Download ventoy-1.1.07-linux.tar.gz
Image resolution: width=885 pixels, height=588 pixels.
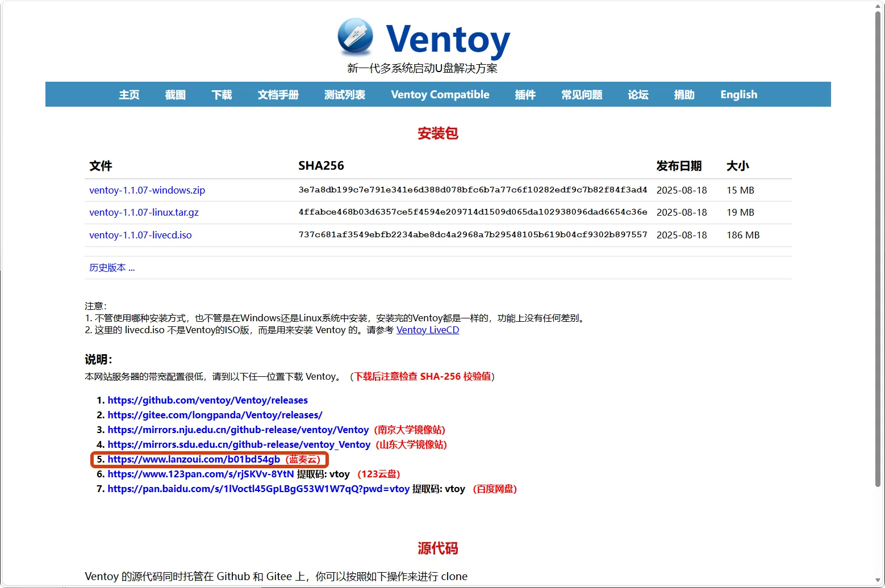(x=144, y=212)
